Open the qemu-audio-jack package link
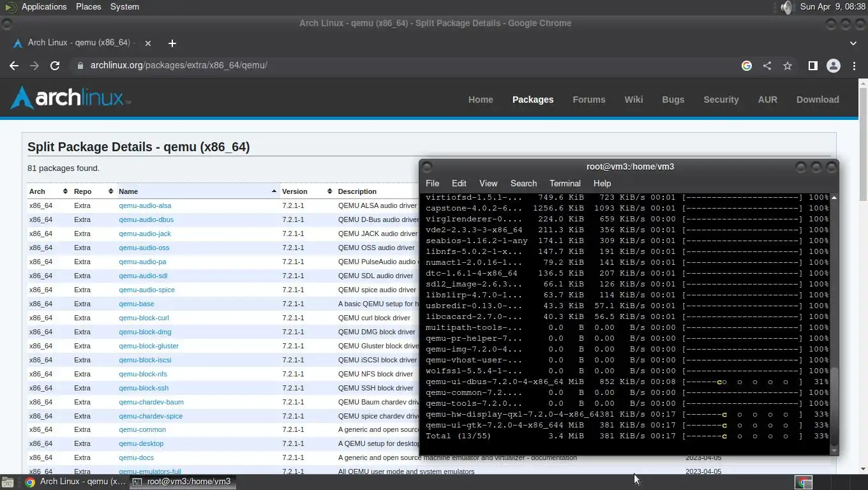The image size is (868, 490). 145,234
